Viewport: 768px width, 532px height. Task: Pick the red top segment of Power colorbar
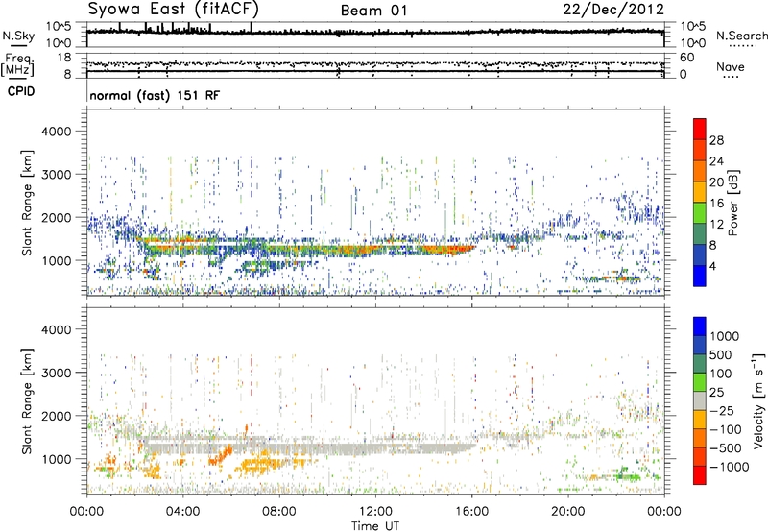700,129
